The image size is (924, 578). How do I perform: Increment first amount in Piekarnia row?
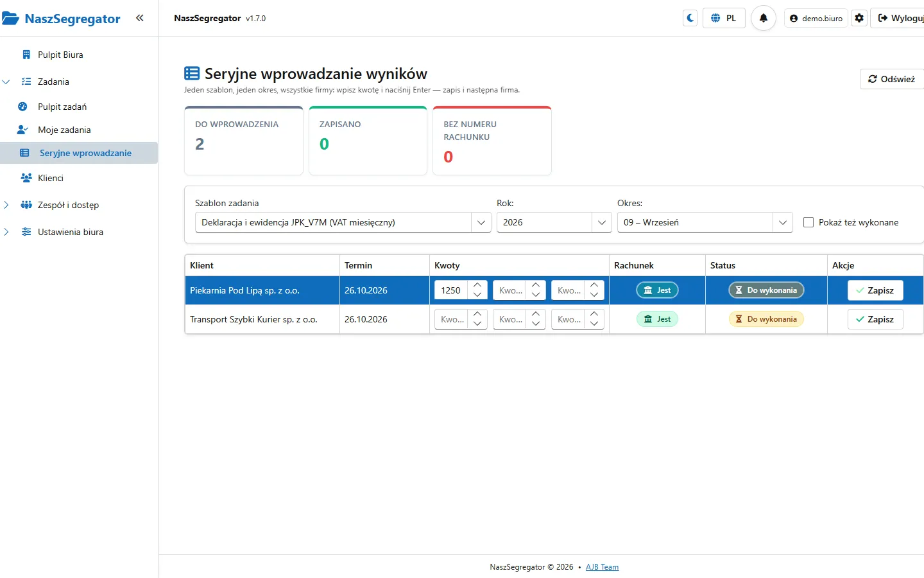click(477, 285)
